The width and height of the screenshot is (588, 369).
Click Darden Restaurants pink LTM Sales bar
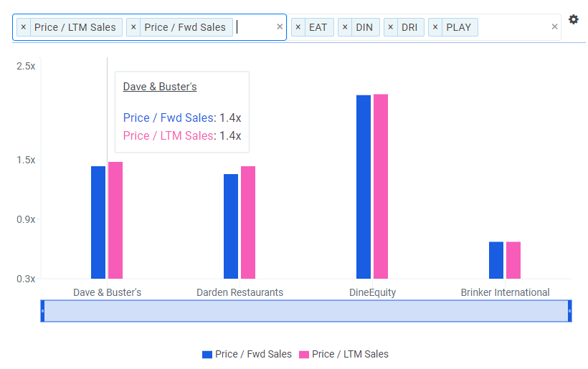pos(248,223)
